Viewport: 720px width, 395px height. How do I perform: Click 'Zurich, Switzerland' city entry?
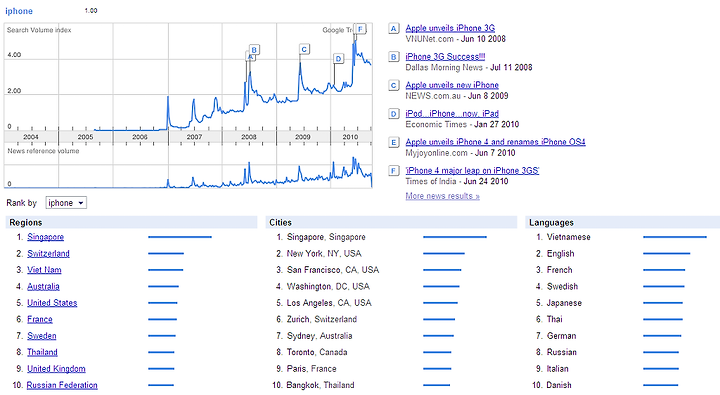click(322, 319)
